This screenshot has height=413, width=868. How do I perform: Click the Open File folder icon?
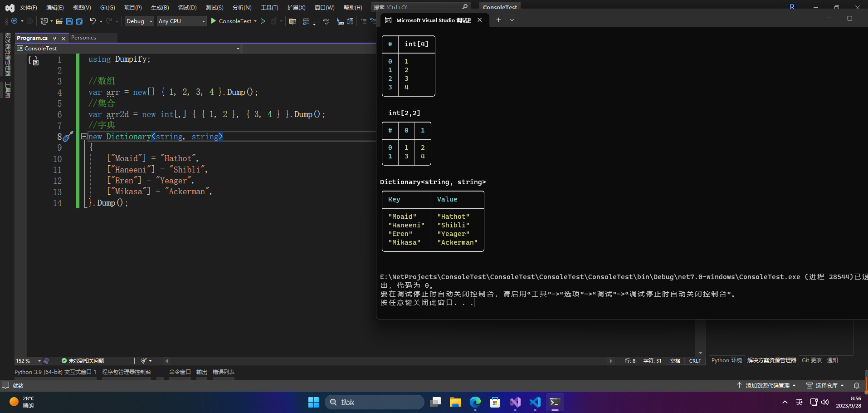(59, 21)
